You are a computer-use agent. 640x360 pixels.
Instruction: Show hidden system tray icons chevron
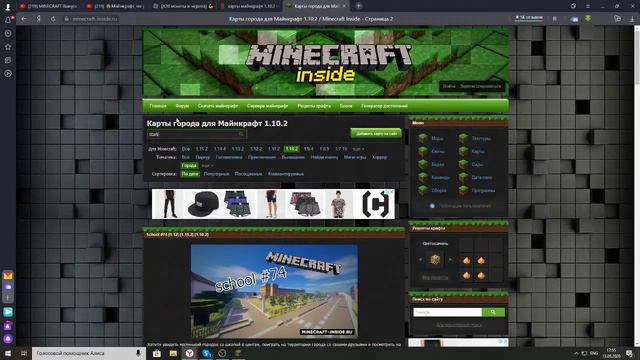click(x=576, y=353)
